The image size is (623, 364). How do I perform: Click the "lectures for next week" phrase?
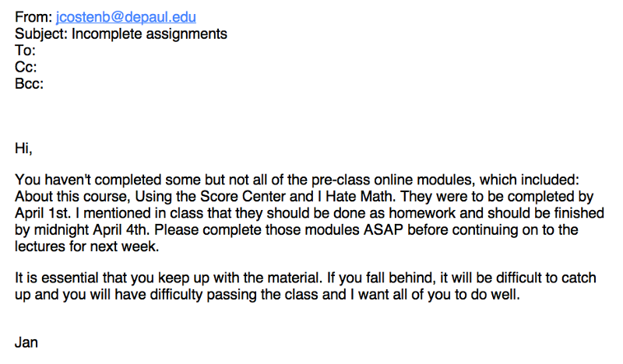point(83,247)
